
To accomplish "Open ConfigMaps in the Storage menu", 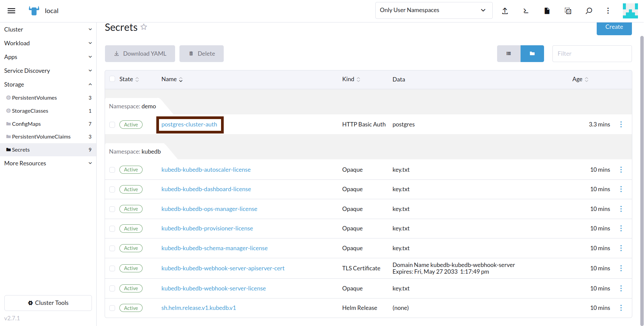I will point(26,124).
